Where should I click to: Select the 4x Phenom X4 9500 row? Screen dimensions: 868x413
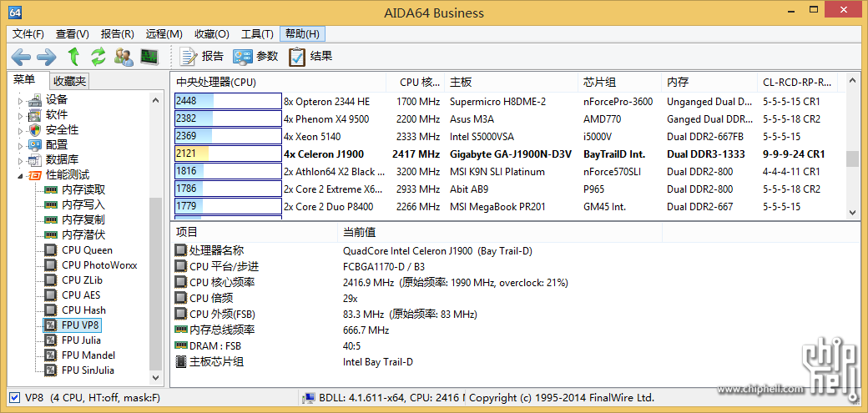(x=508, y=119)
